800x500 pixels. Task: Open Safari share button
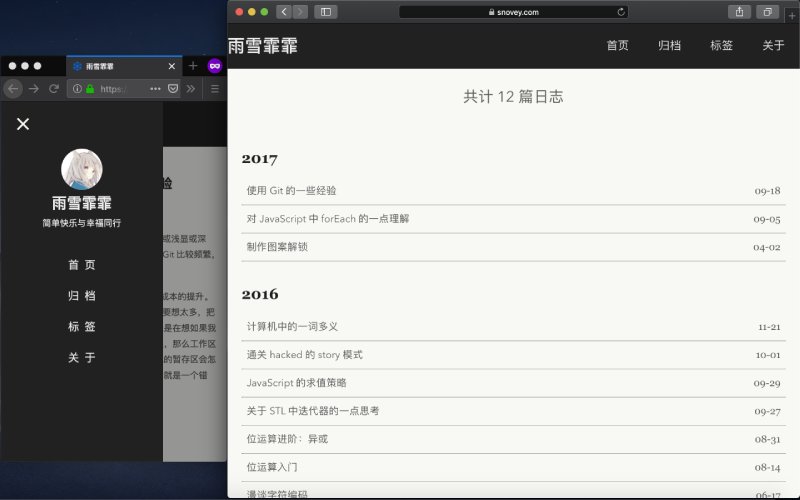[740, 12]
